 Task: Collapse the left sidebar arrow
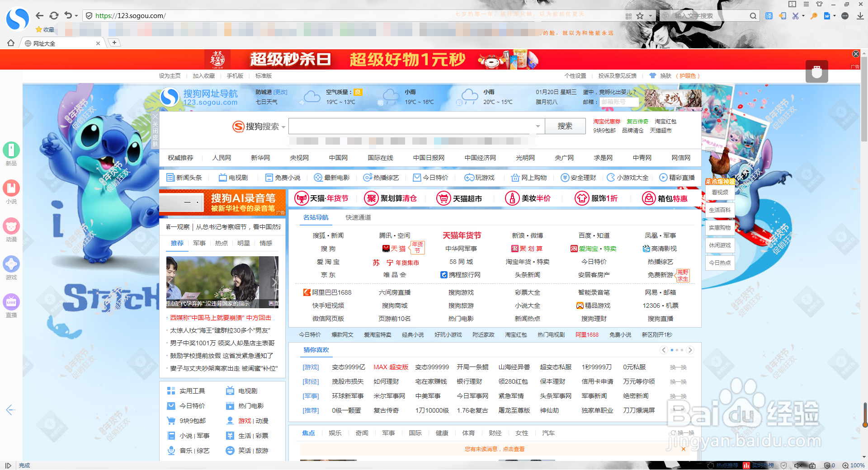click(11, 410)
